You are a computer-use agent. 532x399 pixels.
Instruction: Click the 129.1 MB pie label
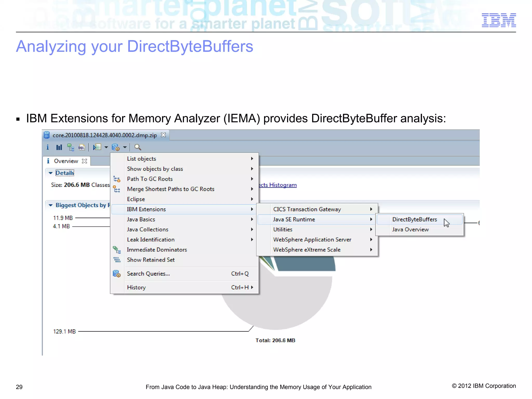coord(64,331)
